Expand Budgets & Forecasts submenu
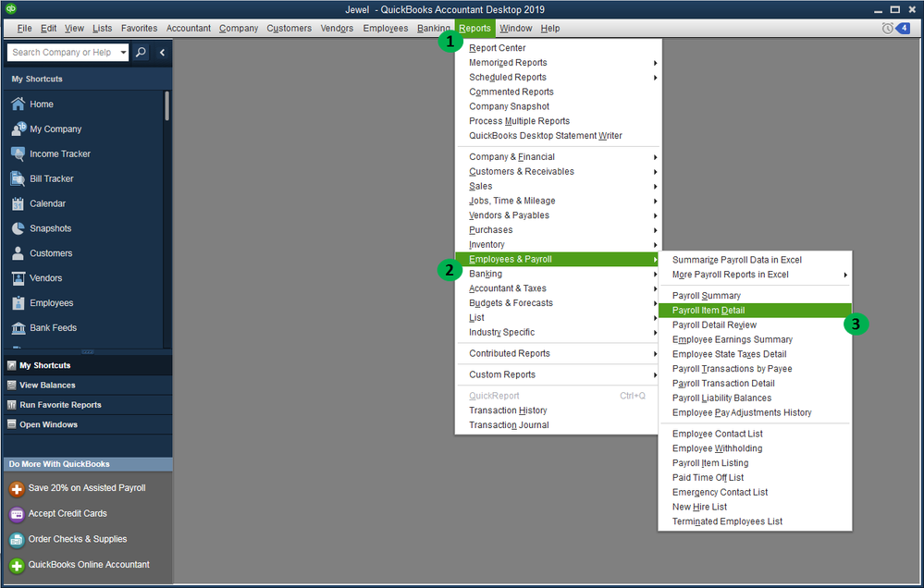This screenshot has width=924, height=588. [655, 303]
